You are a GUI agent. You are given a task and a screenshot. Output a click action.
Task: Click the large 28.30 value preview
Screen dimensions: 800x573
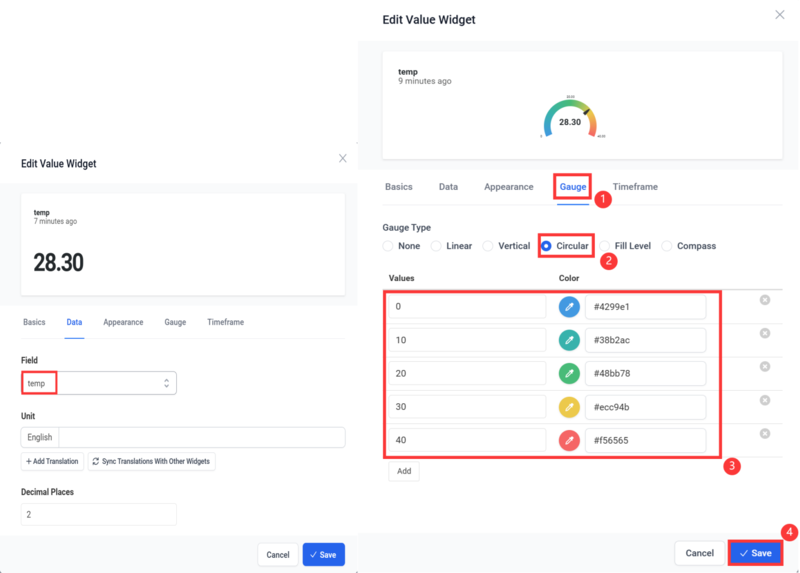[x=58, y=263]
